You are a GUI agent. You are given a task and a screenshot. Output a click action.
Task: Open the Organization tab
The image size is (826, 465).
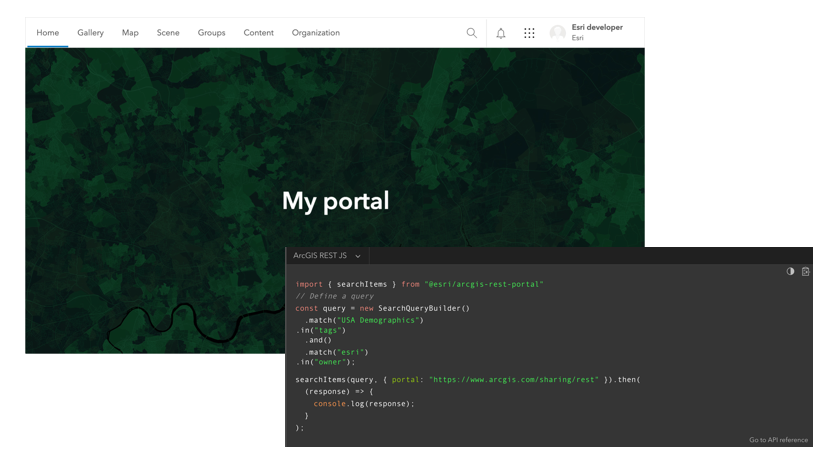(x=316, y=33)
